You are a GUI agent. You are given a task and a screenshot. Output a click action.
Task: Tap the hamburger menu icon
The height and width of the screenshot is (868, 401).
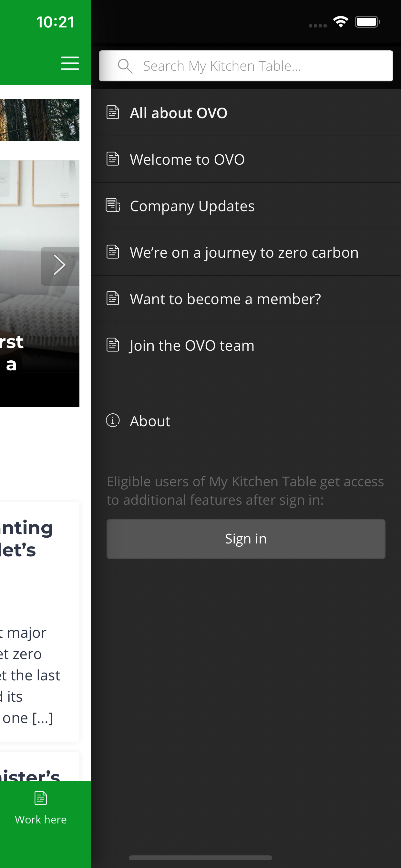(x=70, y=63)
